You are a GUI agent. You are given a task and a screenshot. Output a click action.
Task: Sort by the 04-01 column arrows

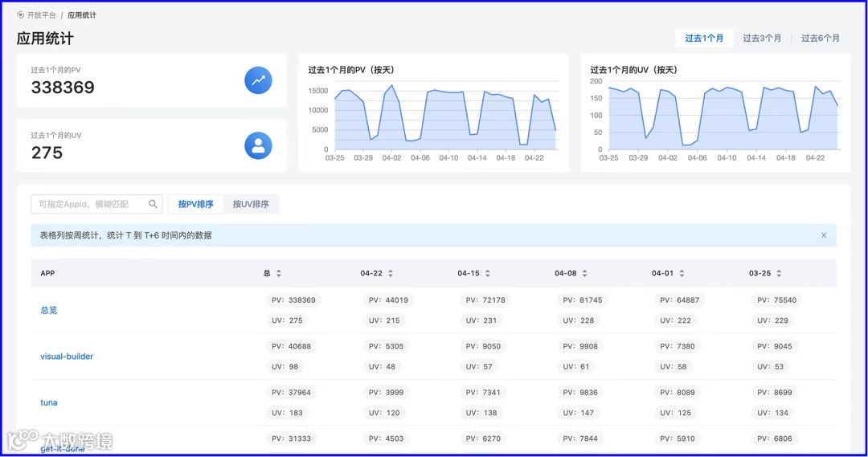[x=682, y=273]
